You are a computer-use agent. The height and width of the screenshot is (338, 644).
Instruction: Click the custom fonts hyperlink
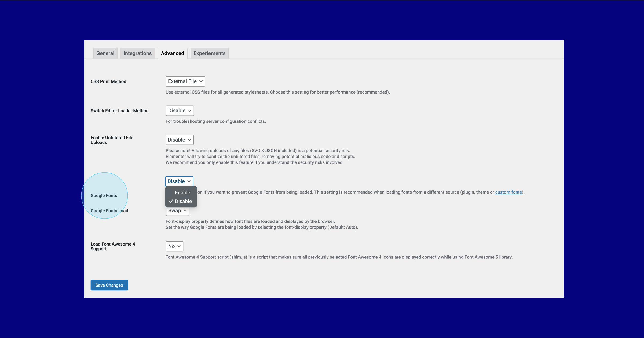[x=508, y=192]
